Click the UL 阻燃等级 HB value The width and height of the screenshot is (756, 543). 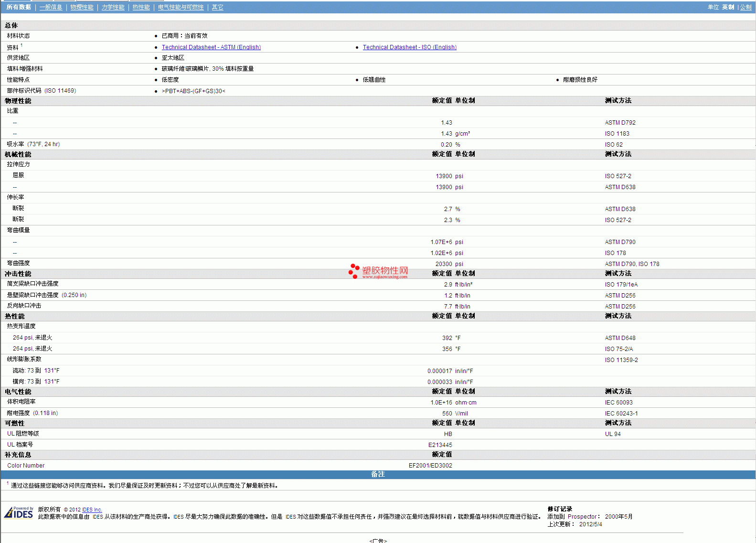pyautogui.click(x=448, y=434)
